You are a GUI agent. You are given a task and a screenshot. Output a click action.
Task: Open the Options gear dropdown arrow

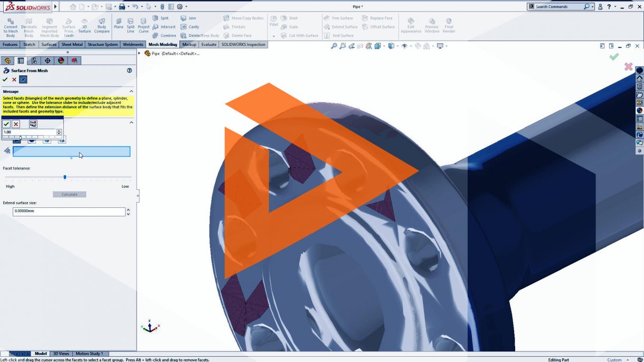(x=186, y=6)
